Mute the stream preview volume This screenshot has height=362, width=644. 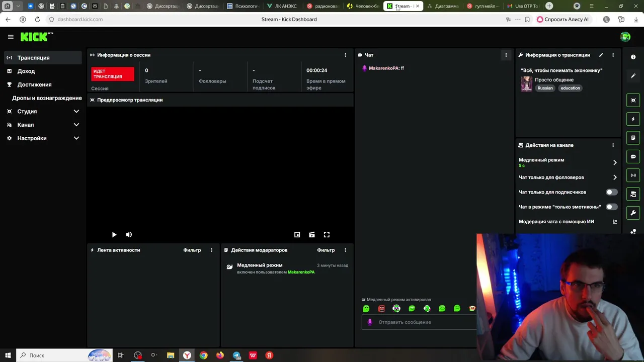click(x=129, y=235)
